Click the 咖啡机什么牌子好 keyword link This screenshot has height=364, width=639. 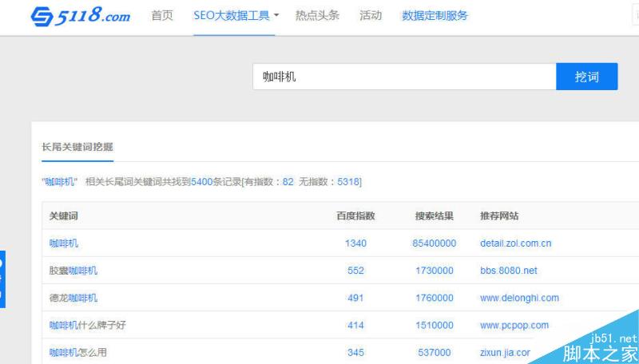pos(87,325)
